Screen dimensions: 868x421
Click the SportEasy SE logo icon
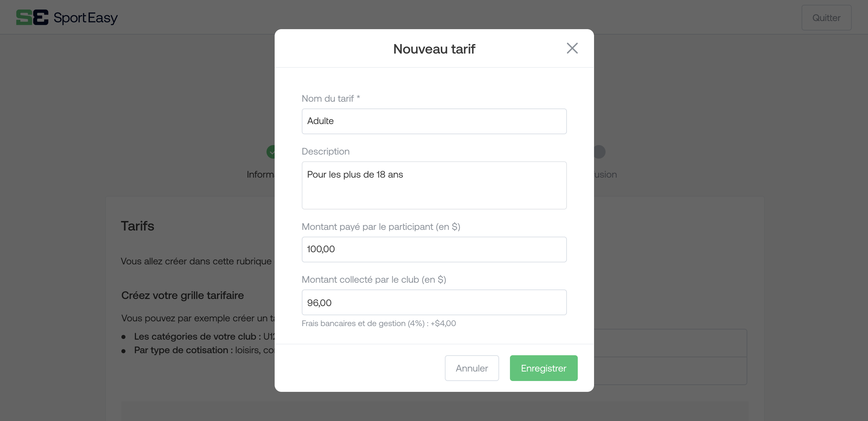32,18
